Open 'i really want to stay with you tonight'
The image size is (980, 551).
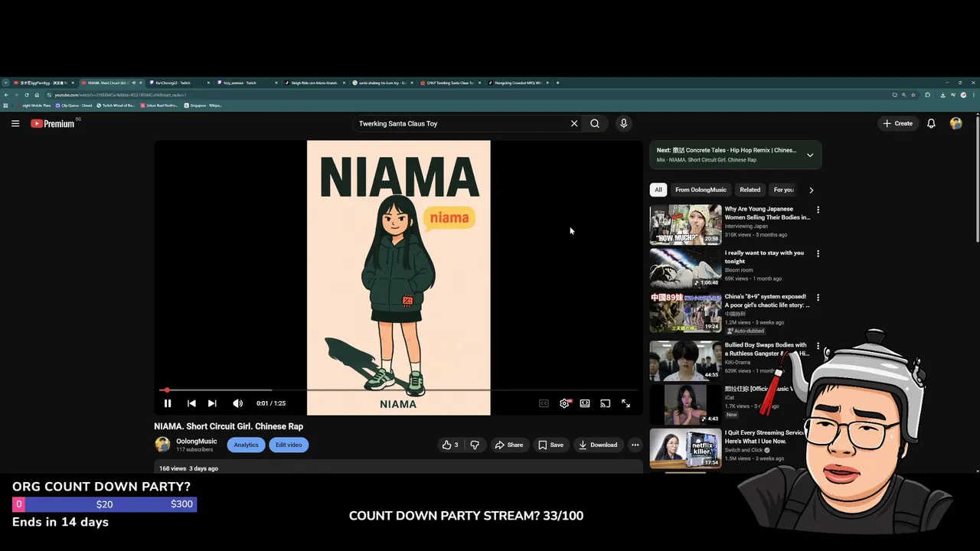764,256
